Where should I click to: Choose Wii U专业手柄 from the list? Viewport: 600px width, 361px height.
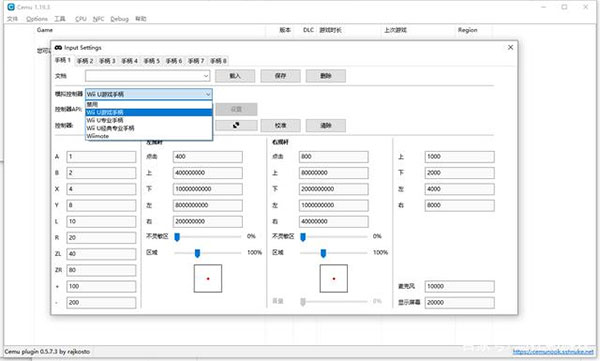[148, 120]
